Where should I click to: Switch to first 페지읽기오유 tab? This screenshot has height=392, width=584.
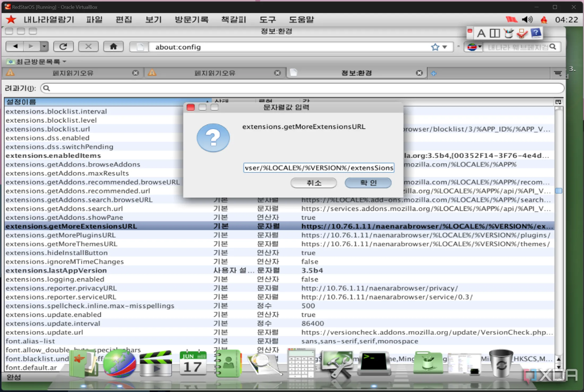(73, 73)
